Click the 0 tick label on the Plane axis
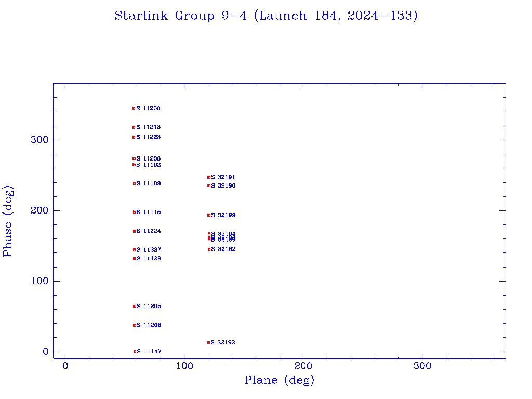This screenshot has width=532, height=399. 65,366
